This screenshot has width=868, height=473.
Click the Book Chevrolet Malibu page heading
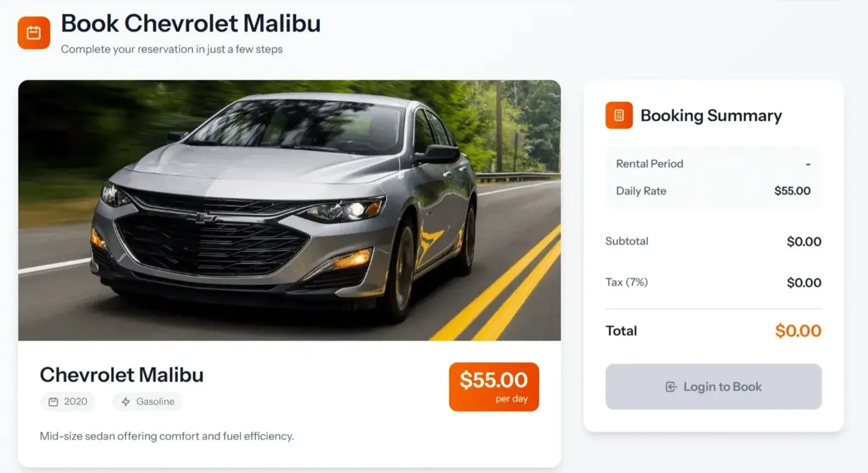click(x=190, y=24)
